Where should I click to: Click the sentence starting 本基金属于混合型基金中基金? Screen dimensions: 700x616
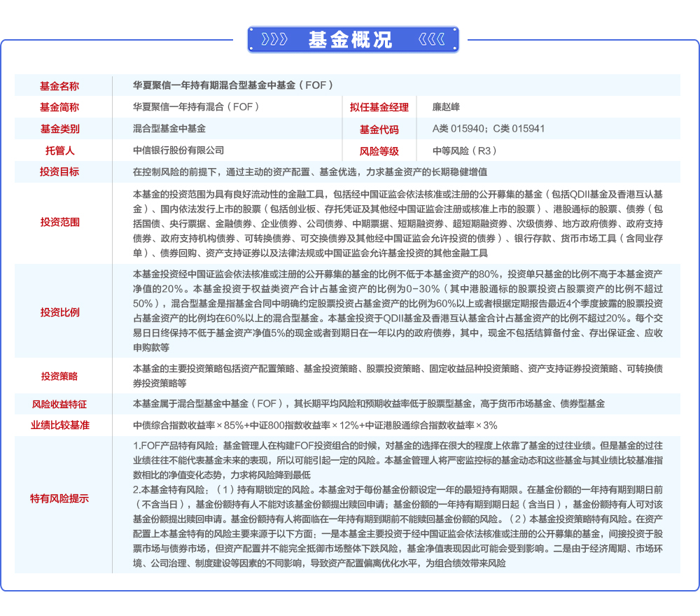pyautogui.click(x=369, y=404)
